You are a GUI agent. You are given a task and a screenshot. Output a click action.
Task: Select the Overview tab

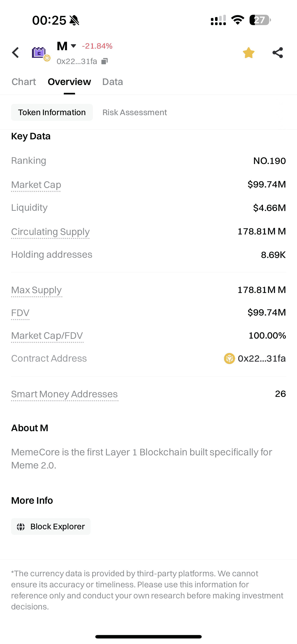(x=69, y=82)
